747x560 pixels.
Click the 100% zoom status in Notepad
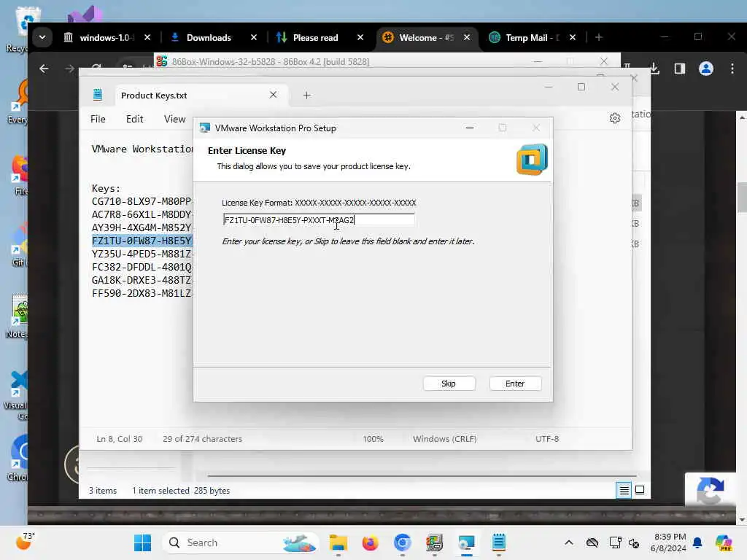pyautogui.click(x=373, y=439)
